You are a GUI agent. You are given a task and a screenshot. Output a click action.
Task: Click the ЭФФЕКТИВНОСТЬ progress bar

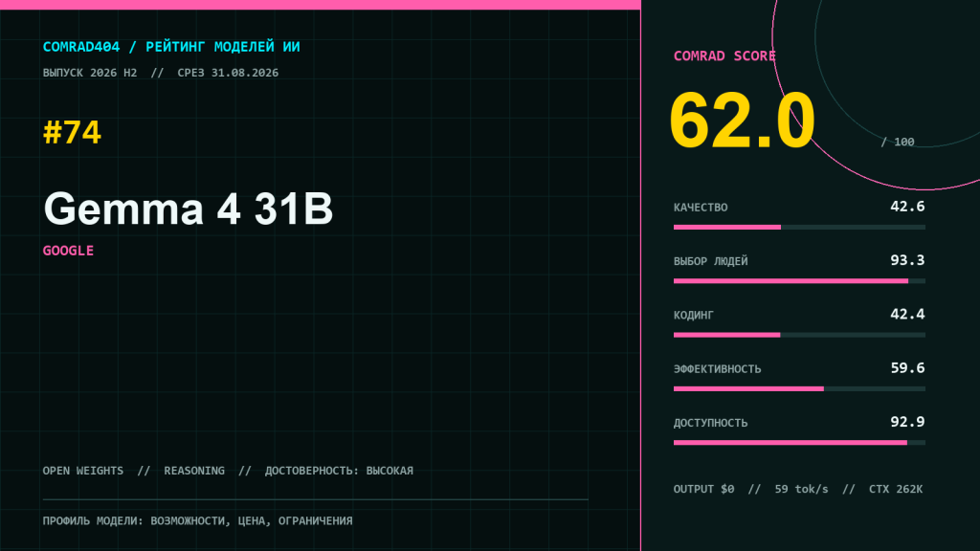point(799,388)
